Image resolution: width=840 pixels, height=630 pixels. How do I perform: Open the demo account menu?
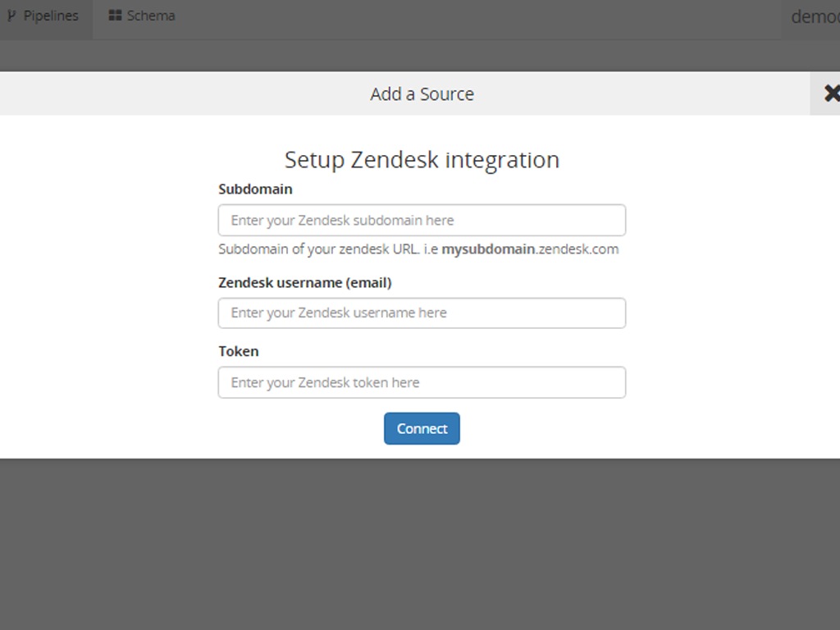coord(814,16)
